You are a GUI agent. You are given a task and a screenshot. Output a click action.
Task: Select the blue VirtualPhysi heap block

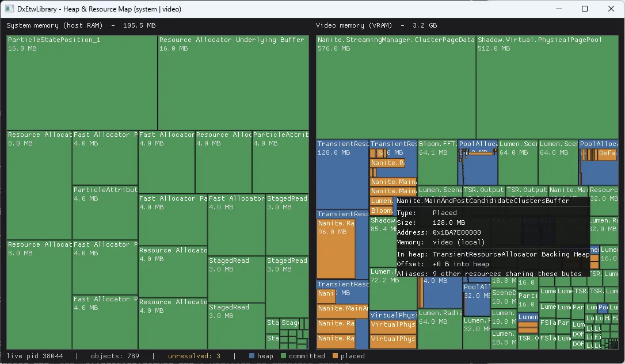click(393, 315)
